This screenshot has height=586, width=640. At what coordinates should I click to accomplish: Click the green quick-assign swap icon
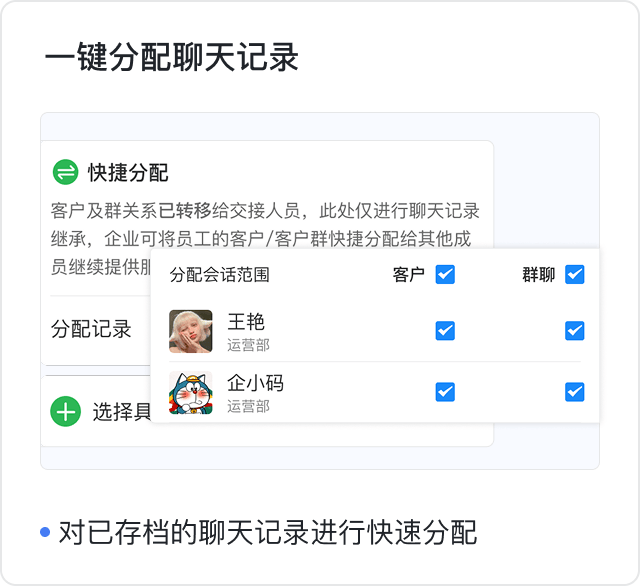[65, 172]
